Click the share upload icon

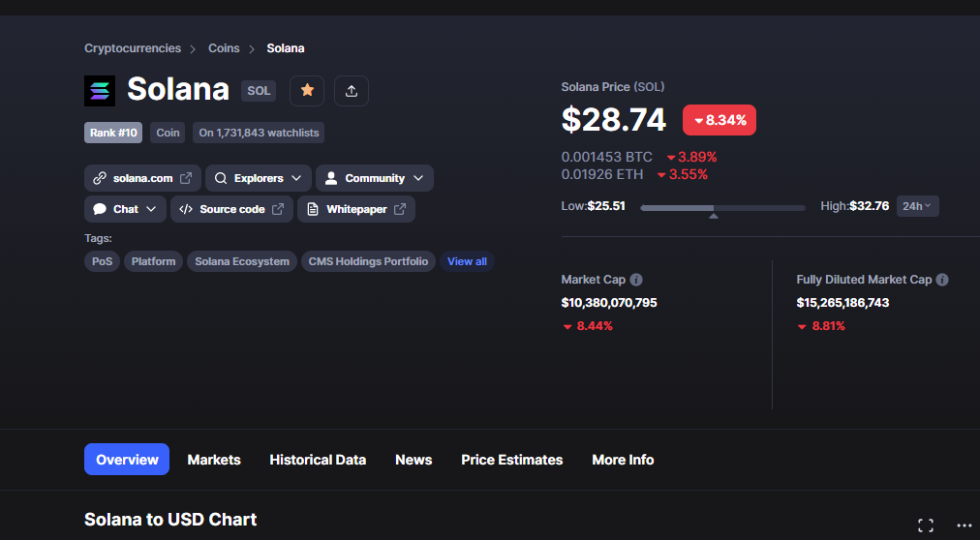pyautogui.click(x=352, y=91)
